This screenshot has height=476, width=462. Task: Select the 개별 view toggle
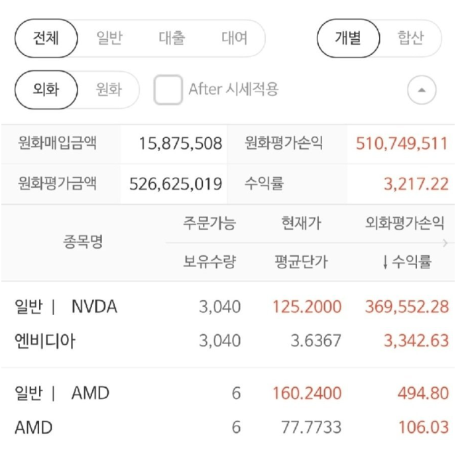tap(348, 38)
